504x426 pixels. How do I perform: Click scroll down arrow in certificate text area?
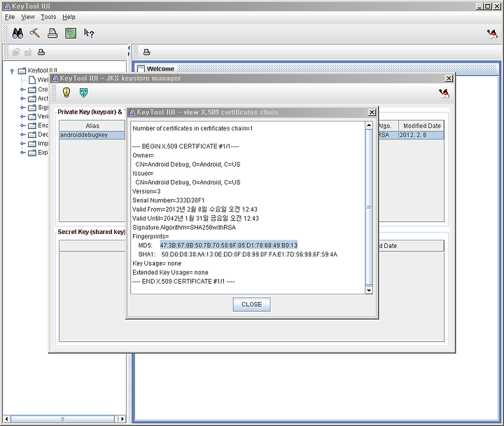click(369, 290)
